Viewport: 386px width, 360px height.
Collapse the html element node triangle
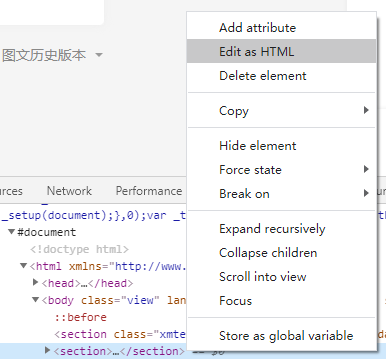(23, 266)
